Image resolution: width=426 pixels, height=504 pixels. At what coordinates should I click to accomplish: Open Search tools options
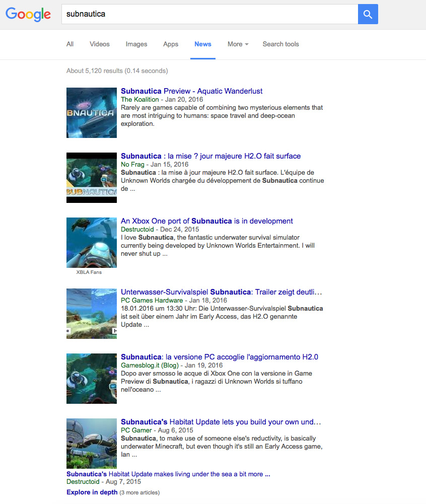tap(280, 44)
